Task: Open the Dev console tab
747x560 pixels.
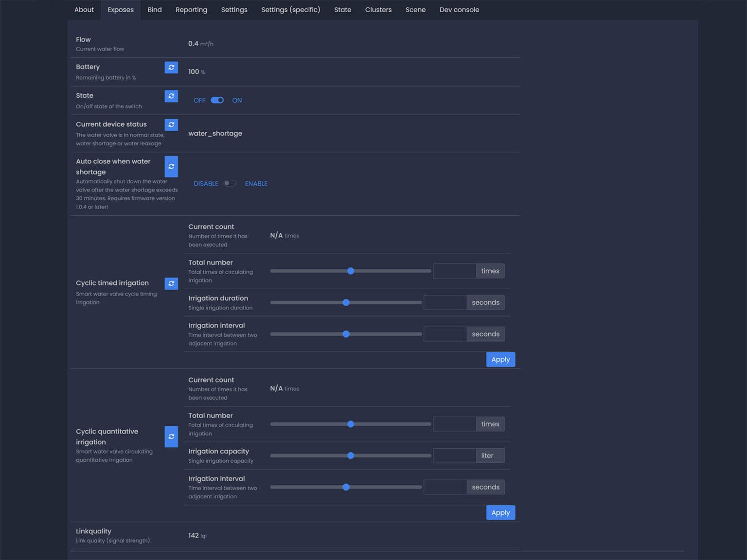Action: [459, 10]
